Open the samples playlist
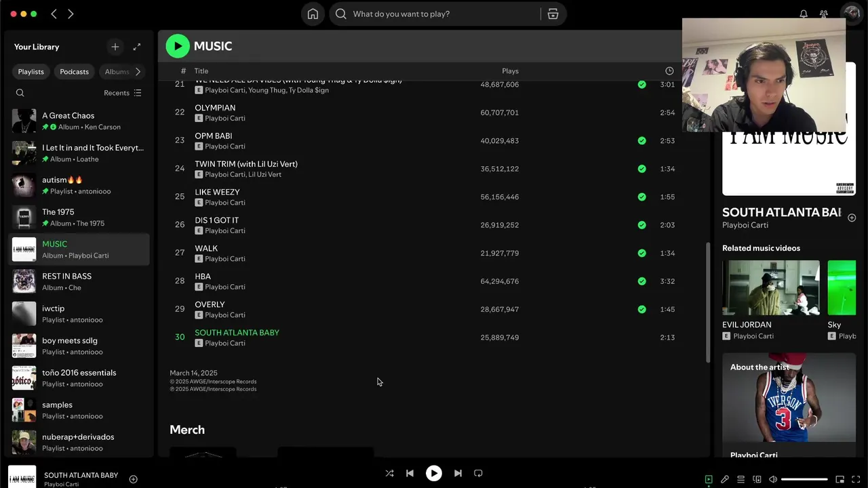 pos(79,410)
